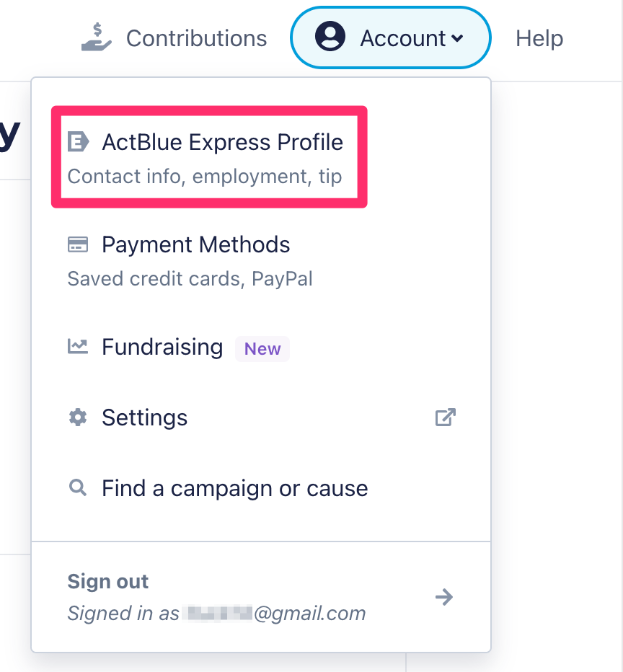Click the Payment Methods credit card icon
This screenshot has width=623, height=672.
(78, 244)
